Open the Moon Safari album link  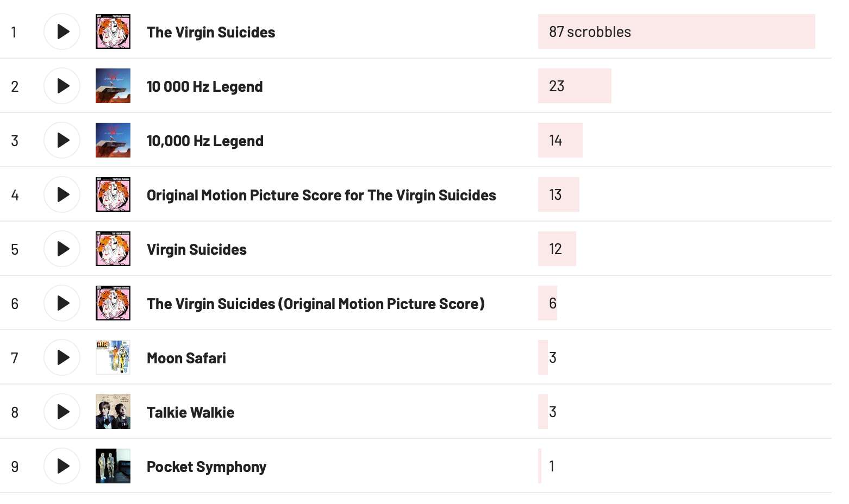pyautogui.click(x=186, y=358)
